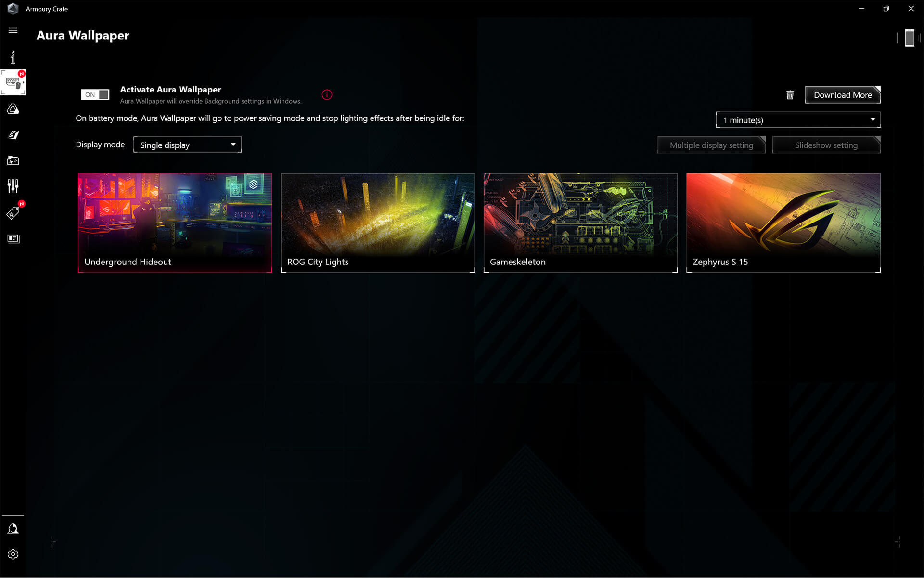
Task: Delete selected wallpaper via trash icon
Action: pyautogui.click(x=791, y=94)
